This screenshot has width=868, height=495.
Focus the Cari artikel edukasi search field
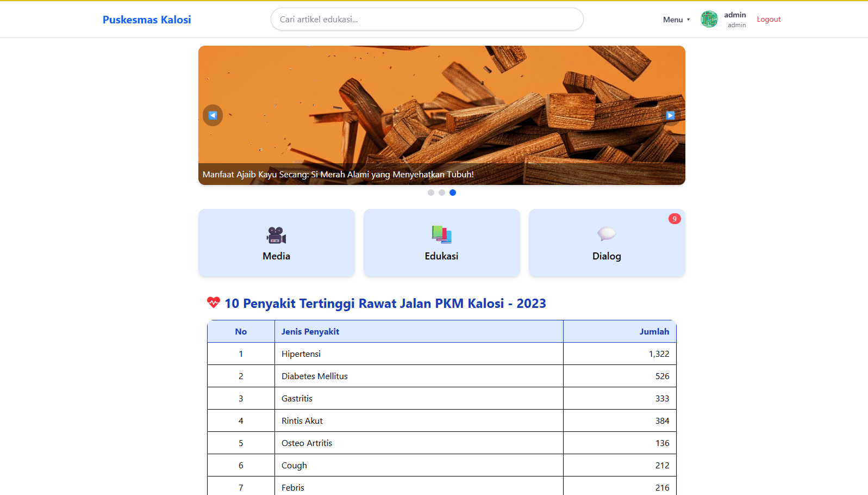pyautogui.click(x=427, y=19)
